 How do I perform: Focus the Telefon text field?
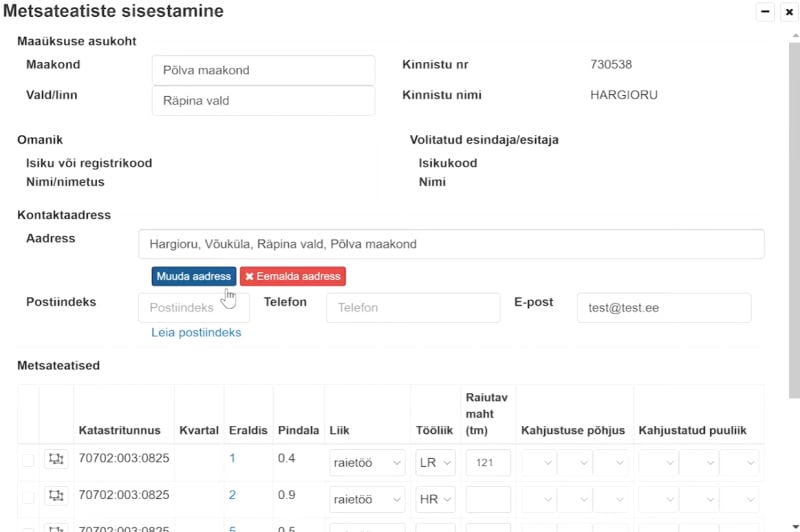(412, 308)
